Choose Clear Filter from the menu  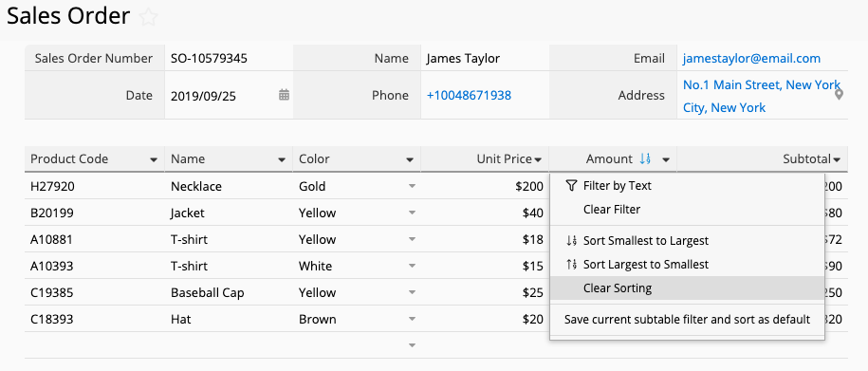(x=687, y=210)
